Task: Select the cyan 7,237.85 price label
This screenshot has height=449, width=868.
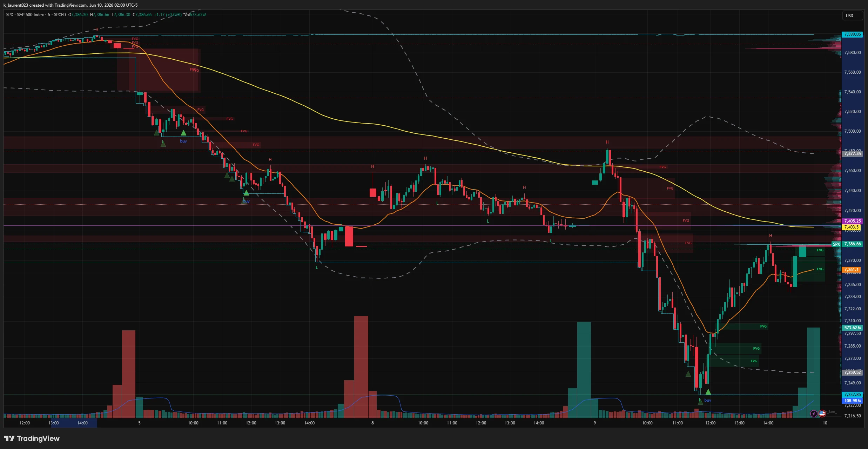Action: [852, 395]
